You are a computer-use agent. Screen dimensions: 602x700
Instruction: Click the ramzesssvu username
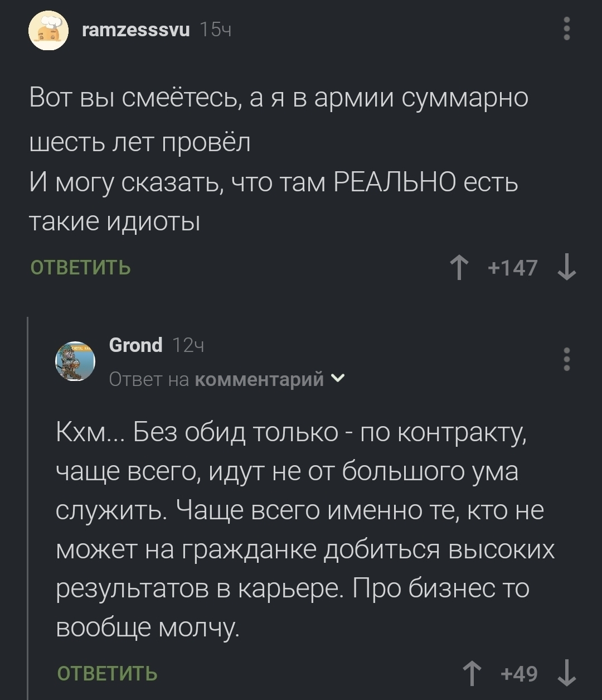tap(136, 30)
